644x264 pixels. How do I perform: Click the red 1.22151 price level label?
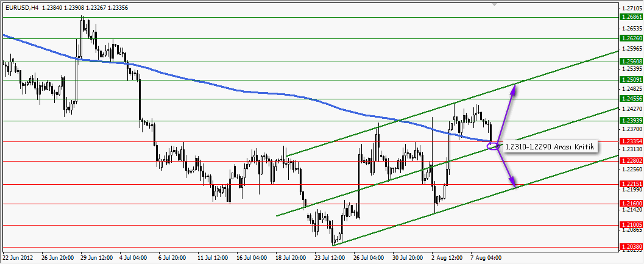632,184
